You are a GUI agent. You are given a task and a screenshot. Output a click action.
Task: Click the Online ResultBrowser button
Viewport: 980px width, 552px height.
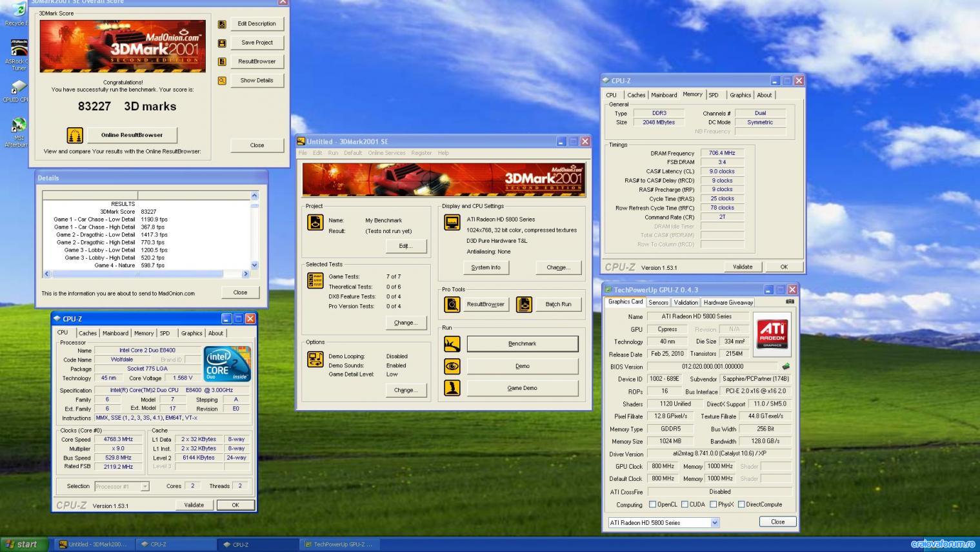[132, 135]
